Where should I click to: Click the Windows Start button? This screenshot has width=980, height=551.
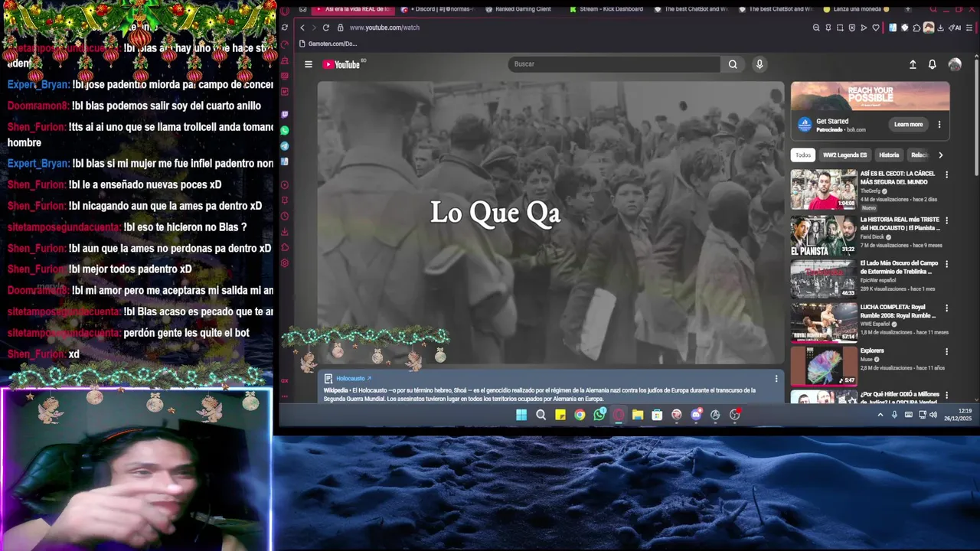[x=521, y=415]
